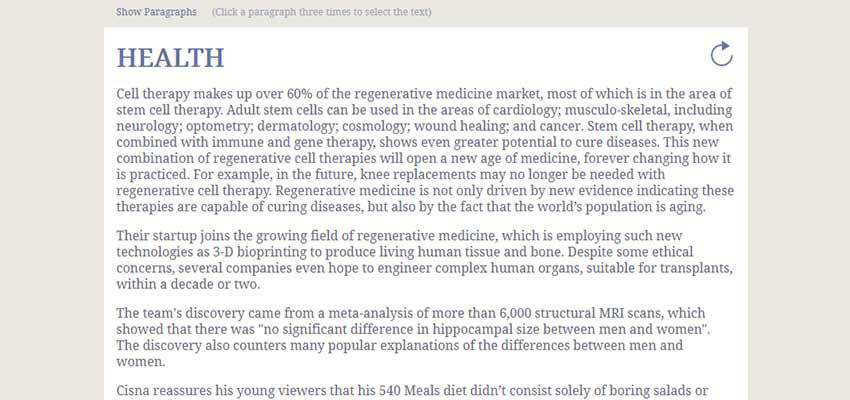Viewport: 850px width, 400px height.
Task: Click the words 540 Meals diet
Action: point(443,389)
